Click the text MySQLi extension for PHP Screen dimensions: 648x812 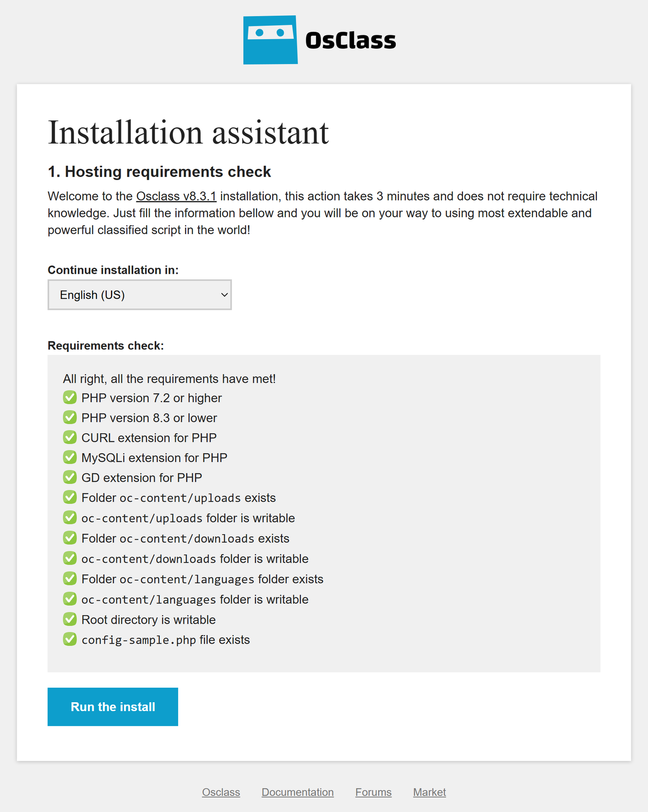point(154,458)
